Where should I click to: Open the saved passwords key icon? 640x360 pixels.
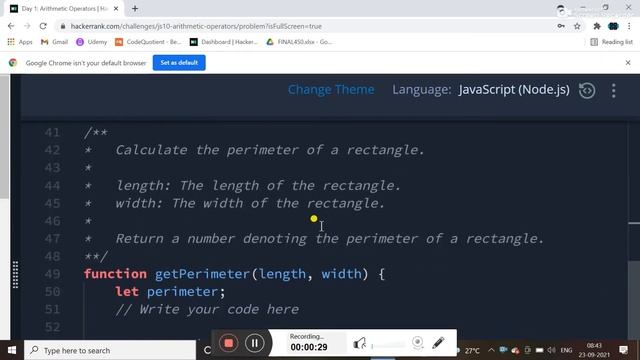pyautogui.click(x=561, y=26)
